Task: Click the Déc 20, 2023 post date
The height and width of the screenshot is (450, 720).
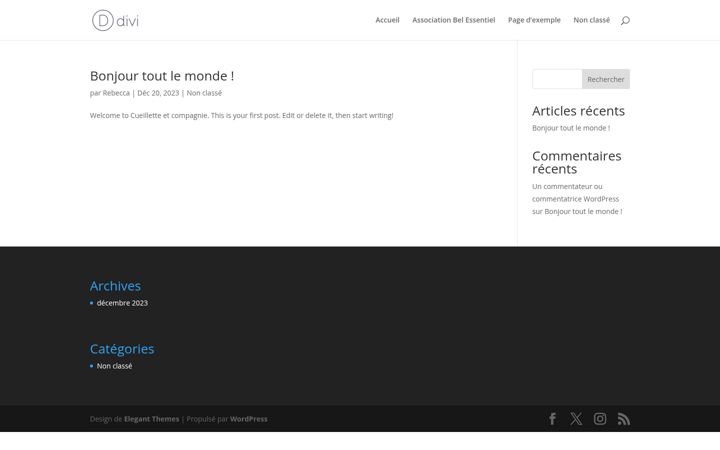Action: [158, 93]
